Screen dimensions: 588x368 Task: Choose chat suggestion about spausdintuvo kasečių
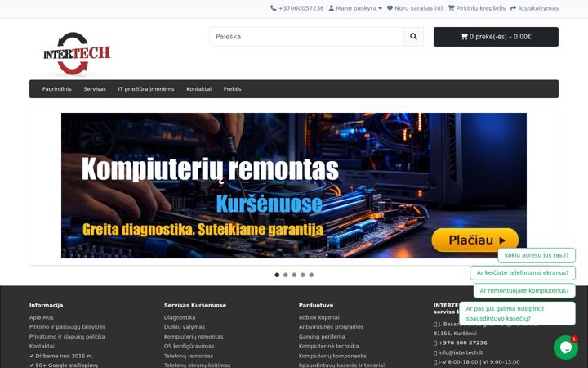[517, 313]
